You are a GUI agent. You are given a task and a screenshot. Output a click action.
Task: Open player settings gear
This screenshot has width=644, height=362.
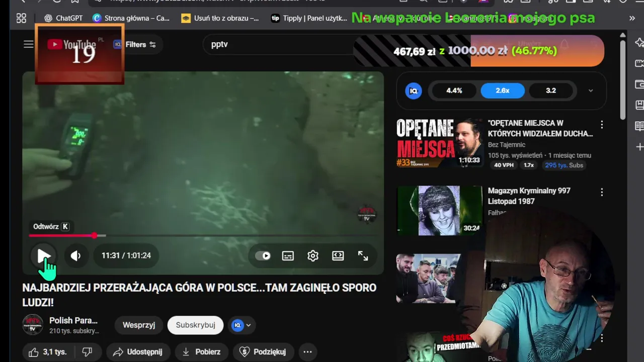tap(313, 256)
